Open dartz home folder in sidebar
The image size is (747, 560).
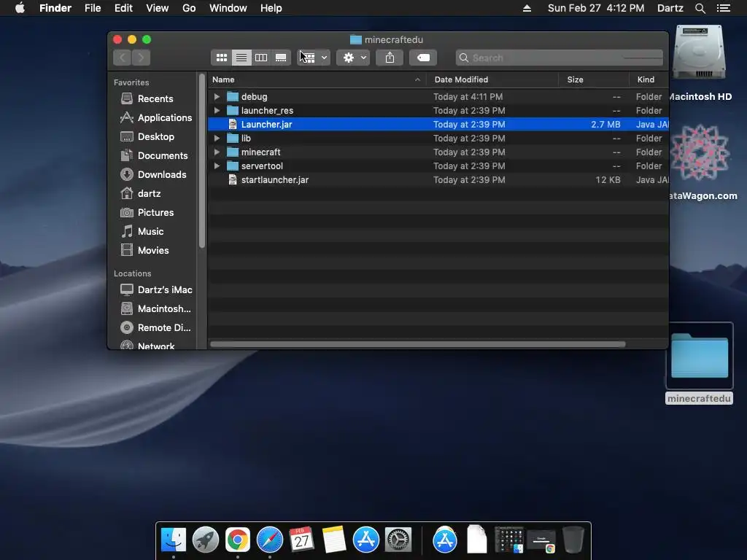(149, 193)
